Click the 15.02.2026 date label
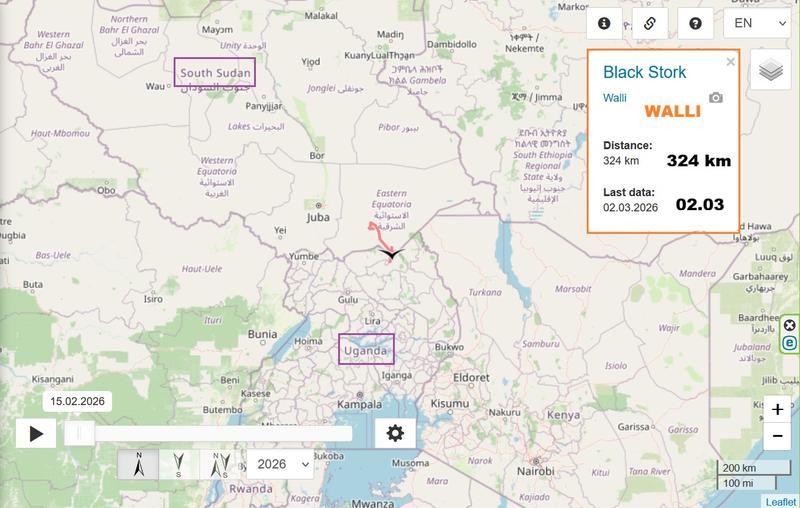The width and height of the screenshot is (800, 508). point(78,401)
